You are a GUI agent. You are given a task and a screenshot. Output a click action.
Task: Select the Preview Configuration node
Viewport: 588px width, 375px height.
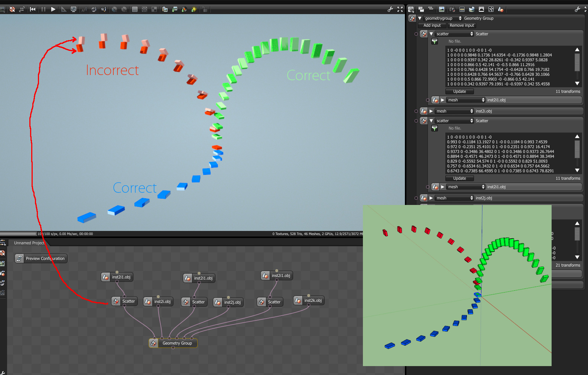coord(41,258)
